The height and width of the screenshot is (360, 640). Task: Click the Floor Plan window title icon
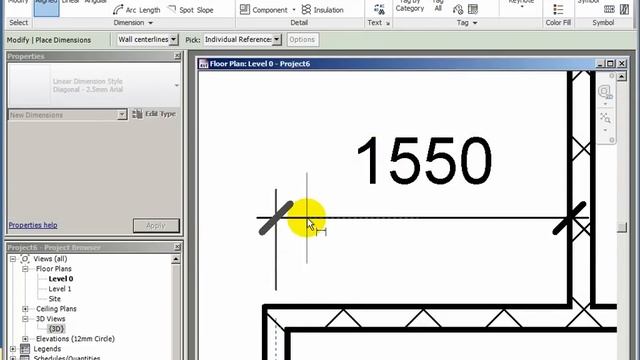pyautogui.click(x=203, y=64)
